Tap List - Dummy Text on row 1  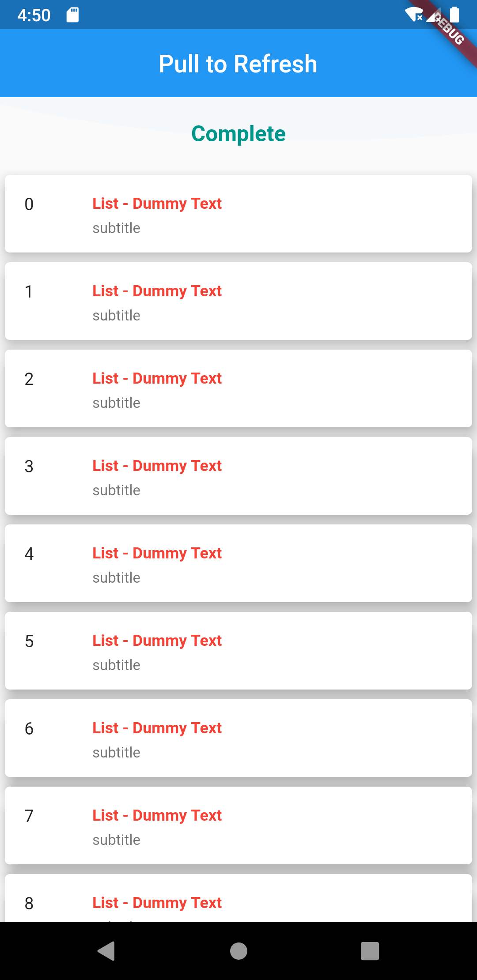[x=157, y=291]
